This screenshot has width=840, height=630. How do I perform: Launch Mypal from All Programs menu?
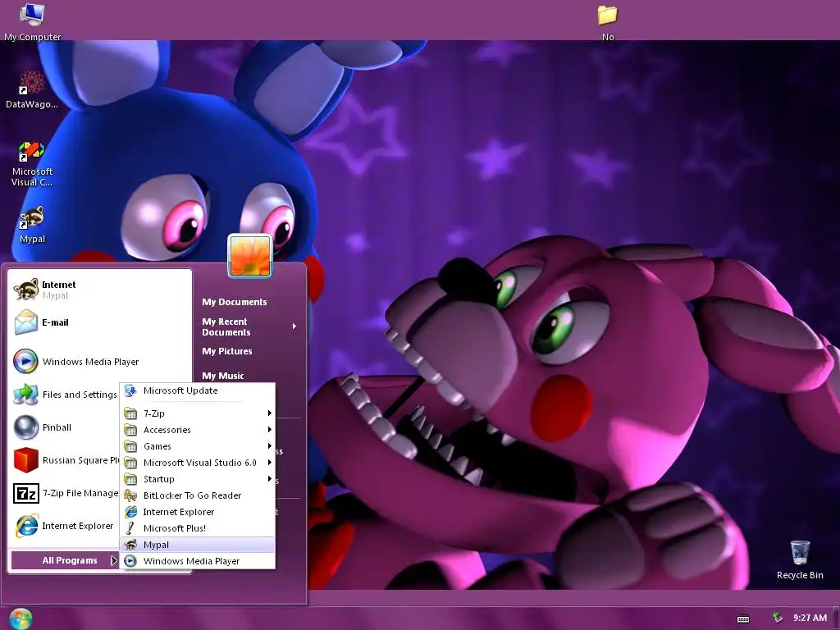[x=197, y=545]
